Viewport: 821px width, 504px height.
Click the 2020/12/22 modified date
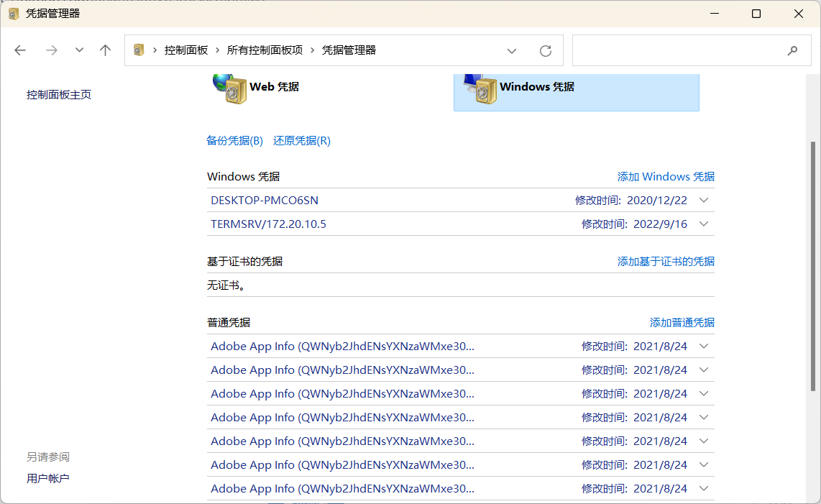click(x=656, y=200)
